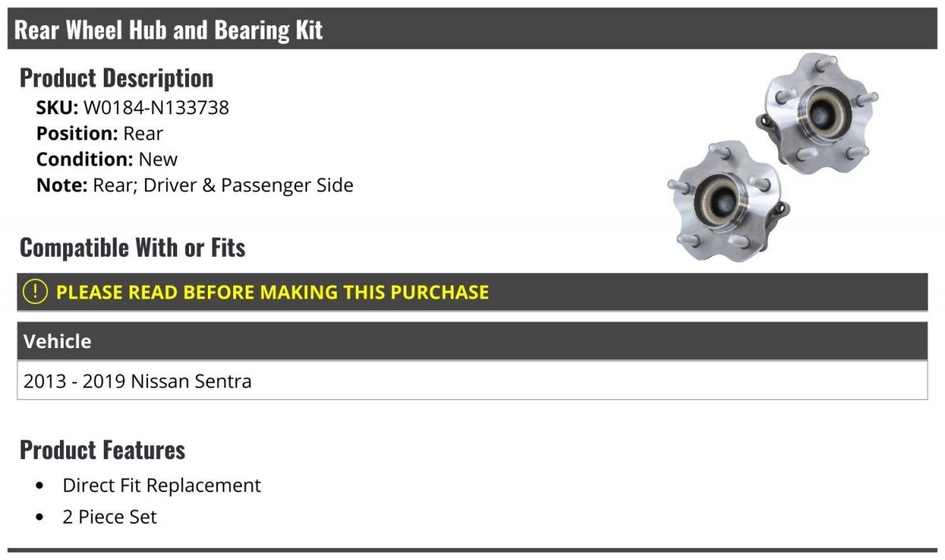Image resolution: width=945 pixels, height=560 pixels.
Task: Click the Compatible With or Fits heading
Action: (132, 247)
